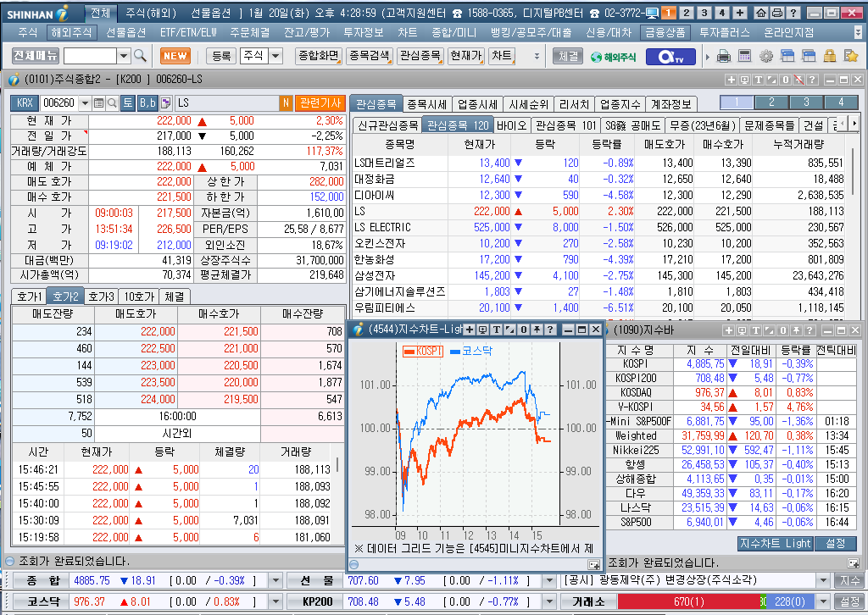This screenshot has height=615, width=868.
Task: Expand the toolbar overflow double-chevron after 차트
Action: click(536, 56)
